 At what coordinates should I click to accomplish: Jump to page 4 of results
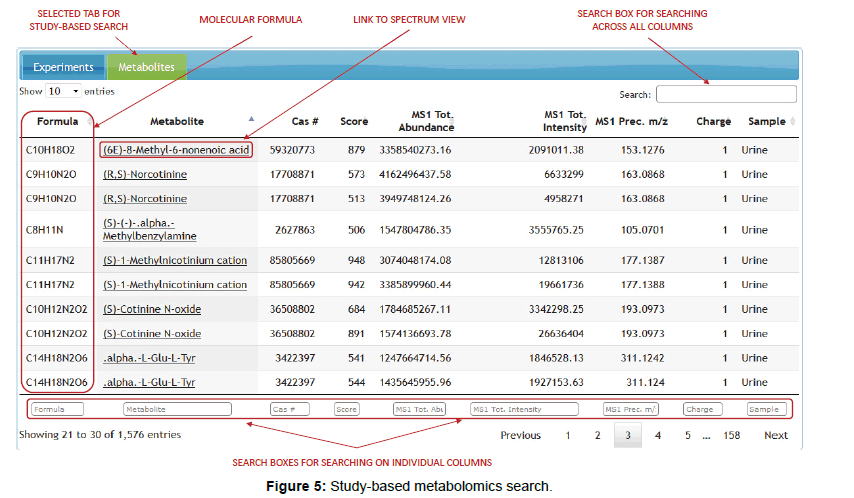coord(657,435)
